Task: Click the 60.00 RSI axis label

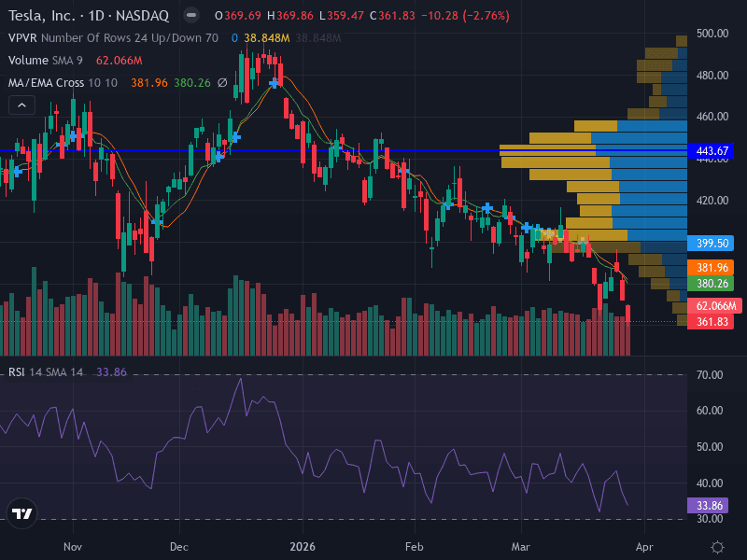Action: pyautogui.click(x=710, y=411)
